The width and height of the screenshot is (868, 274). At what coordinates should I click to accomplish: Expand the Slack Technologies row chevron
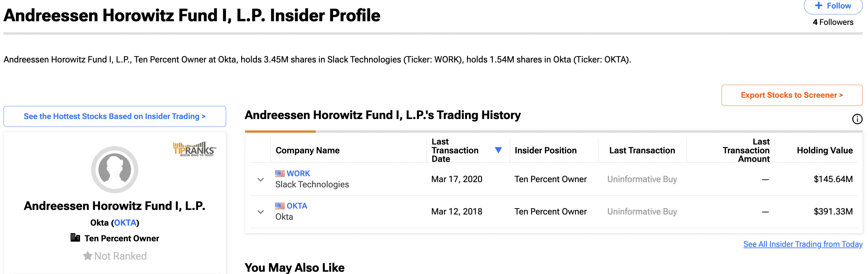pyautogui.click(x=260, y=179)
